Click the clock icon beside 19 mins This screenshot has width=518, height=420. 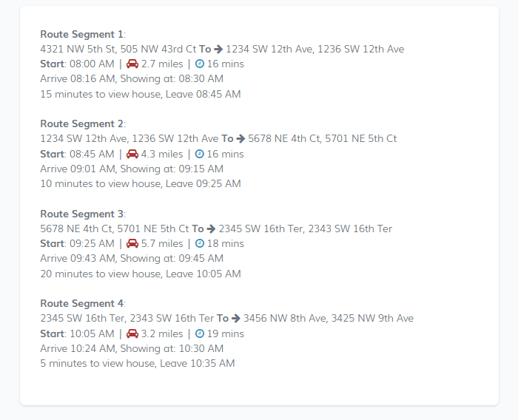click(200, 333)
